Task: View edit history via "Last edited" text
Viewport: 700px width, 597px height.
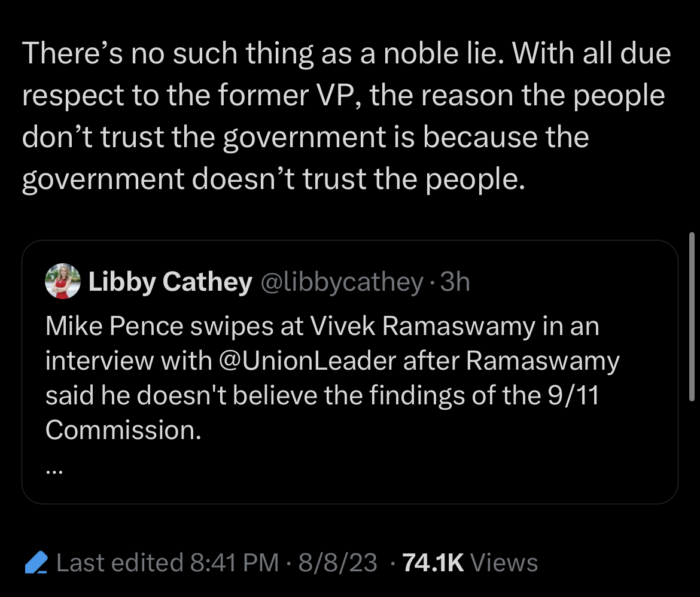Action: pos(120,563)
